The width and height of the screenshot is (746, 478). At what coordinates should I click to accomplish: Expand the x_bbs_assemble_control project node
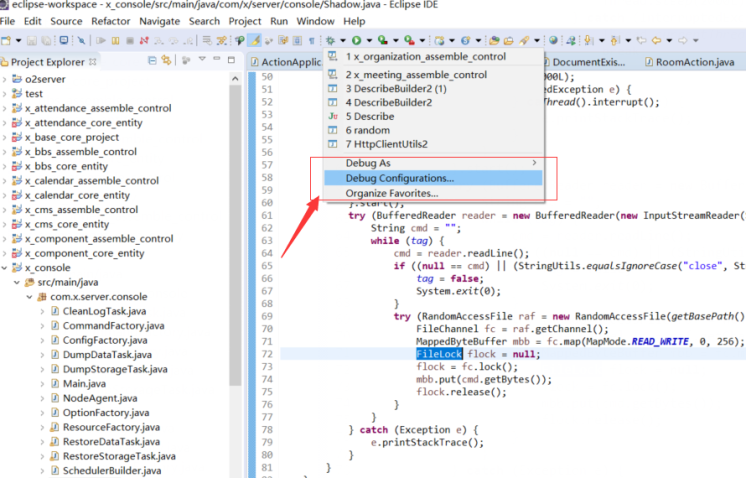click(x=5, y=152)
